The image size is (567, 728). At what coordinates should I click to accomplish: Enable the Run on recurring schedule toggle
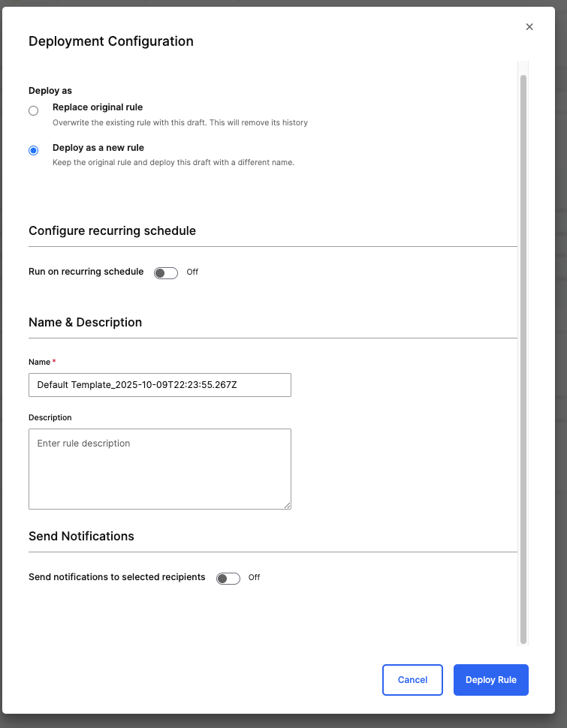click(x=165, y=272)
